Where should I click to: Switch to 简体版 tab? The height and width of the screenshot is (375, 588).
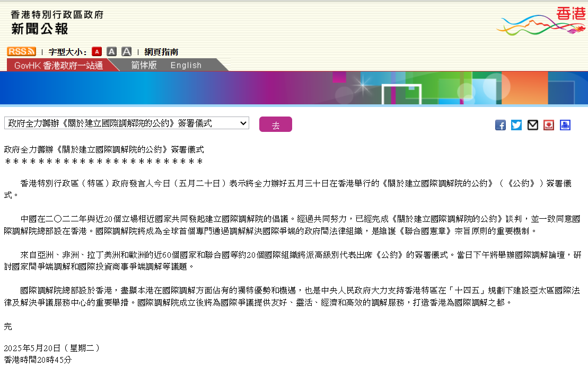[144, 65]
